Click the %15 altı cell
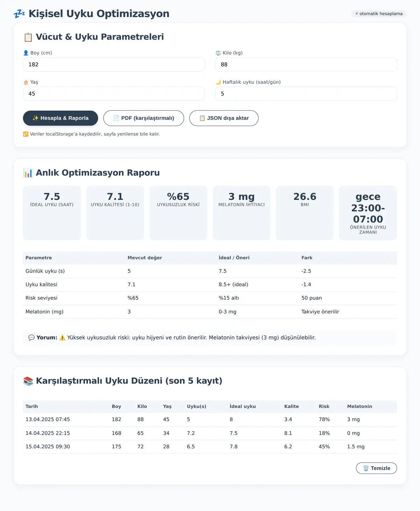 (229, 298)
